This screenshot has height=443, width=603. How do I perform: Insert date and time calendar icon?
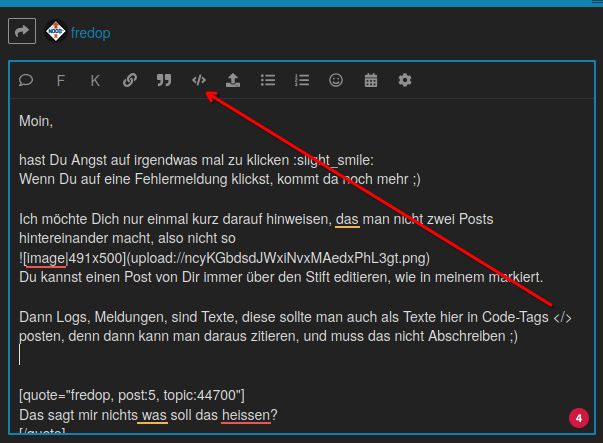pyautogui.click(x=371, y=80)
